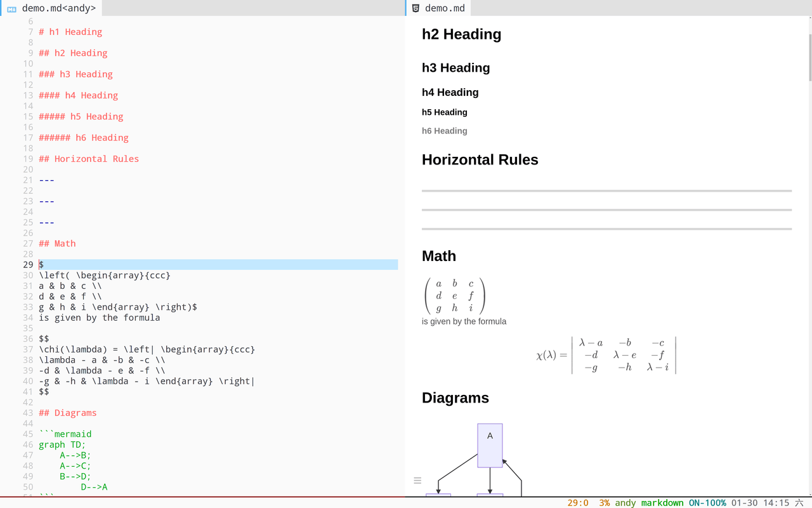Image resolution: width=812 pixels, height=508 pixels.
Task: Click the markdown major mode indicator
Action: coord(662,503)
